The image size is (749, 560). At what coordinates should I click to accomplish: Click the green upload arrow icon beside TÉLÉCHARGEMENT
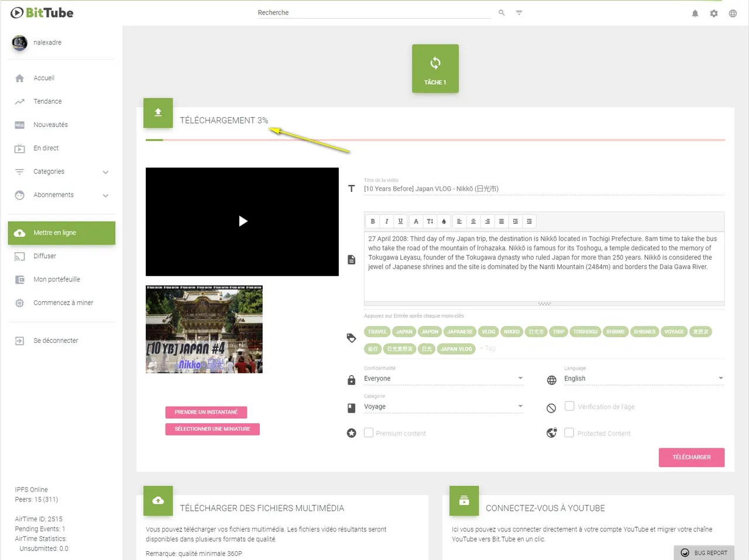pos(158,112)
